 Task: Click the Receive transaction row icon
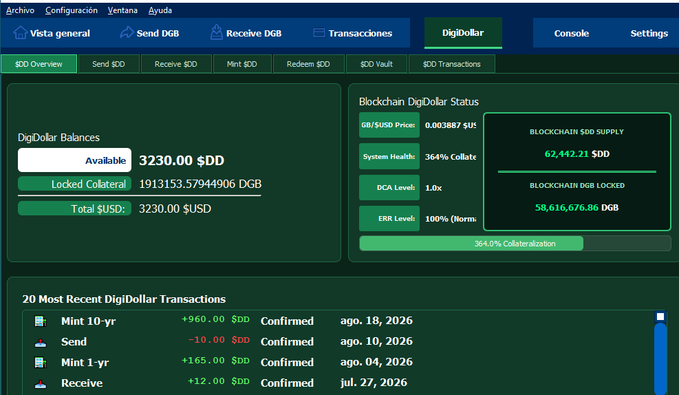pyautogui.click(x=40, y=383)
